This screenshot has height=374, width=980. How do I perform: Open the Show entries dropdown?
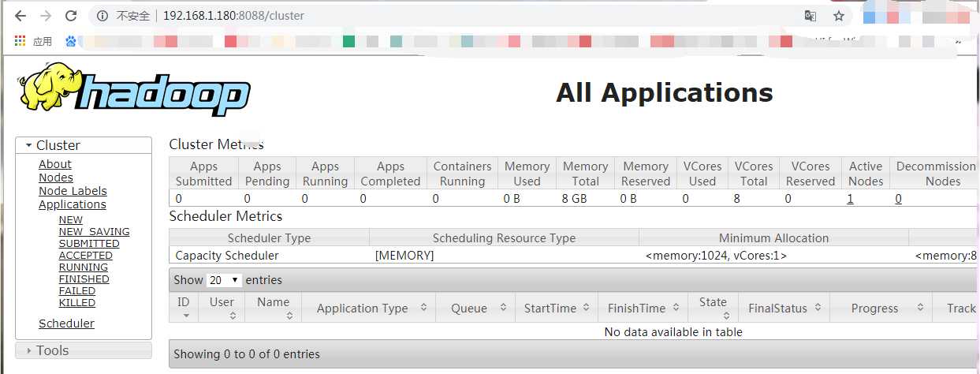pos(224,280)
